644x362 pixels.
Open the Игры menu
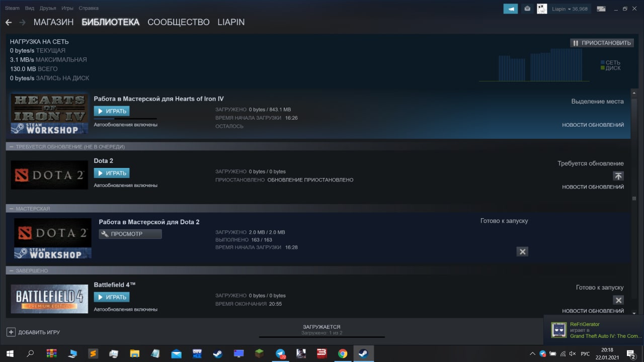click(x=67, y=8)
